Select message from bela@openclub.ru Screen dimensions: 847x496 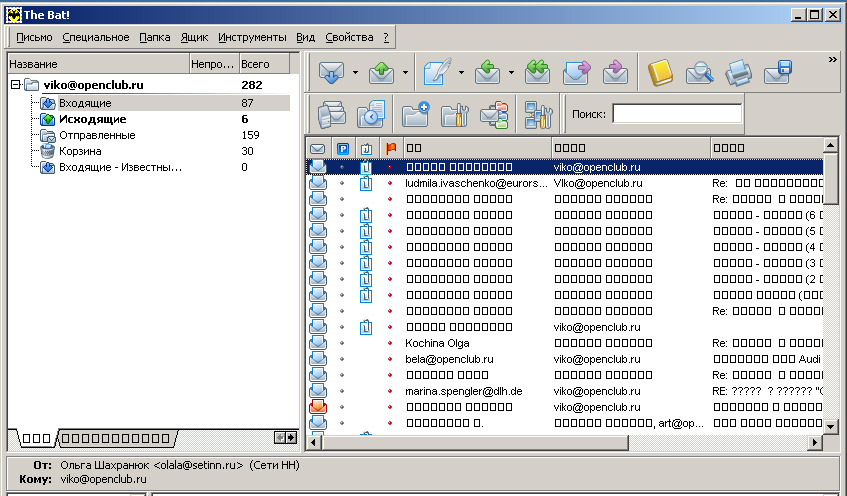pyautogui.click(x=449, y=359)
